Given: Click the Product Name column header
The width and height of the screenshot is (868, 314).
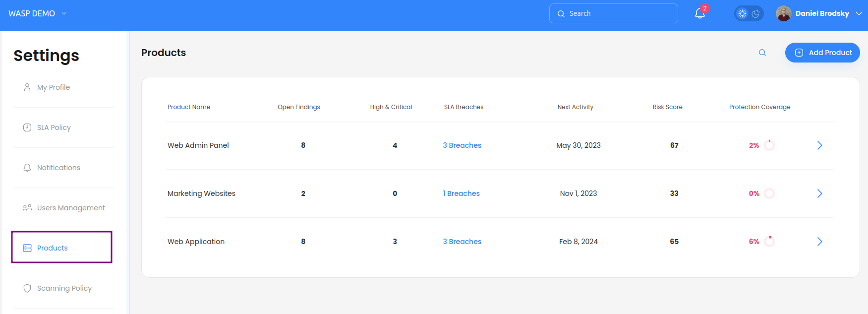Looking at the screenshot, I should 189,107.
